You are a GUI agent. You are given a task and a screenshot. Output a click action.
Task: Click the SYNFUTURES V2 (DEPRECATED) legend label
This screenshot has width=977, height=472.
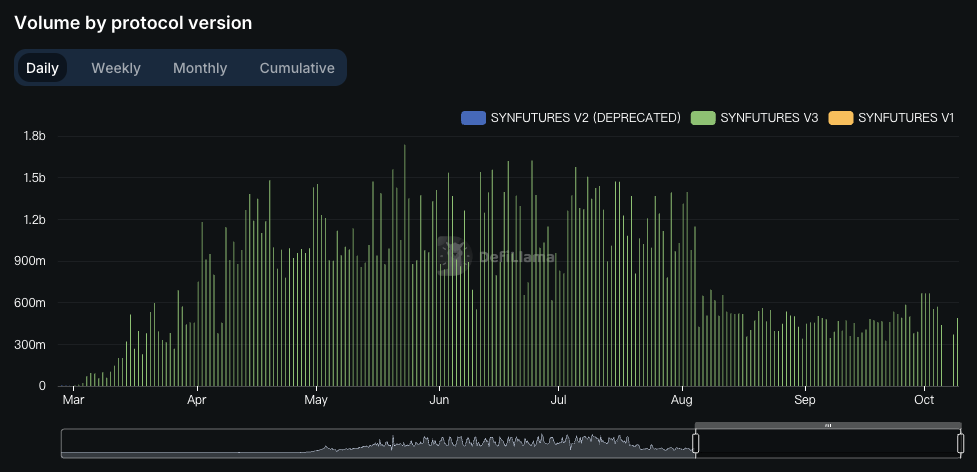coord(586,118)
